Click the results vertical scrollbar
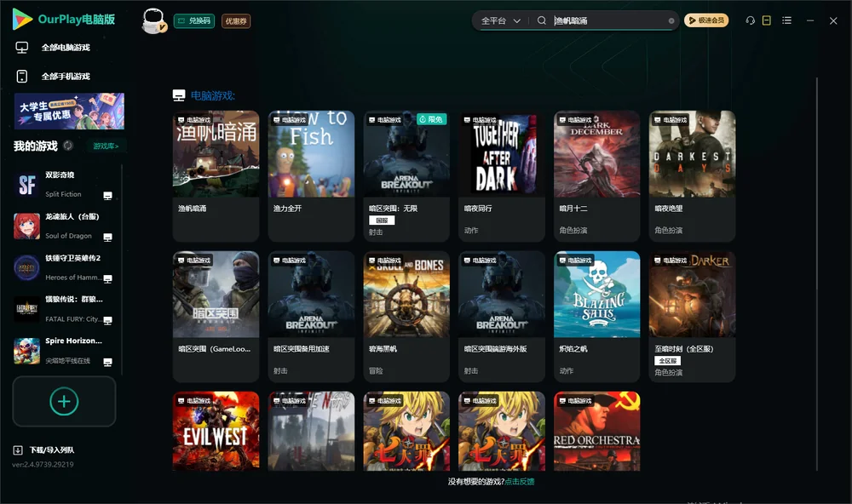 pyautogui.click(x=816, y=274)
